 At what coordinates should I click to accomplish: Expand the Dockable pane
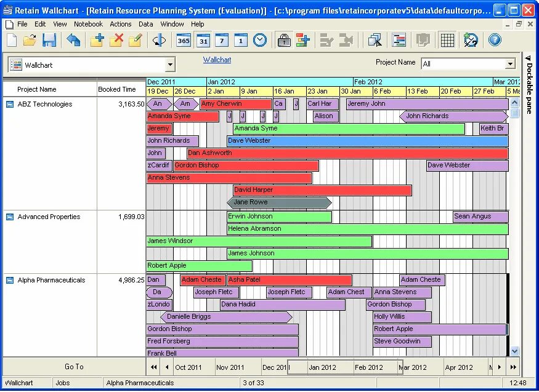pos(529,84)
